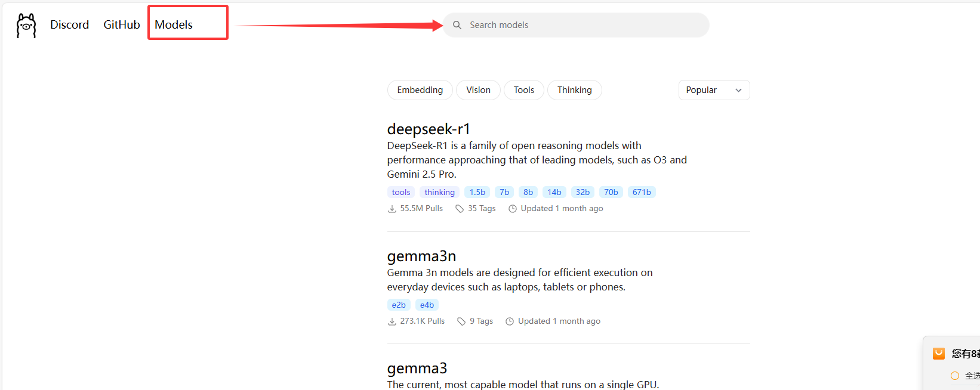Screen dimensions: 980x390
Task: Filter models by Embedding
Action: (x=420, y=90)
